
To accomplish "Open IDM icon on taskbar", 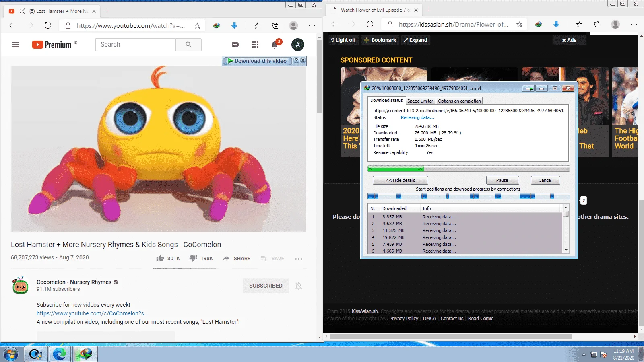I will [85, 354].
